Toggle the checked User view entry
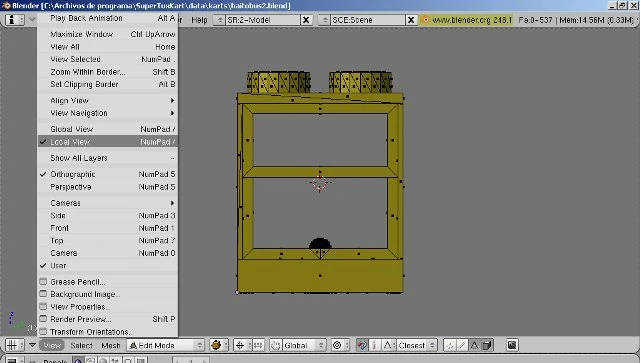The height and width of the screenshot is (363, 640). tap(108, 265)
